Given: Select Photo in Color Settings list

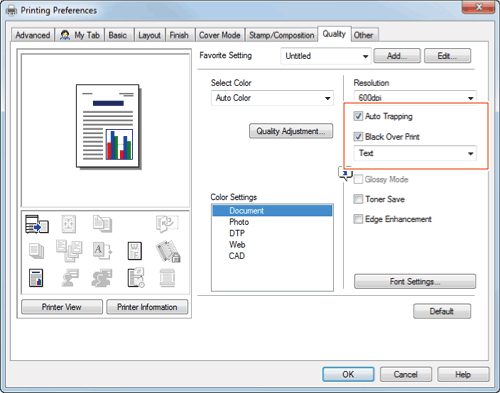Looking at the screenshot, I should [239, 222].
